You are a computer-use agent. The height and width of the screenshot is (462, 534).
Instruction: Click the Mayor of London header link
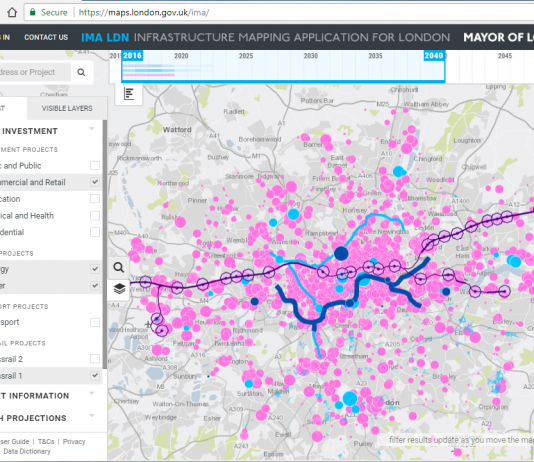(x=498, y=37)
